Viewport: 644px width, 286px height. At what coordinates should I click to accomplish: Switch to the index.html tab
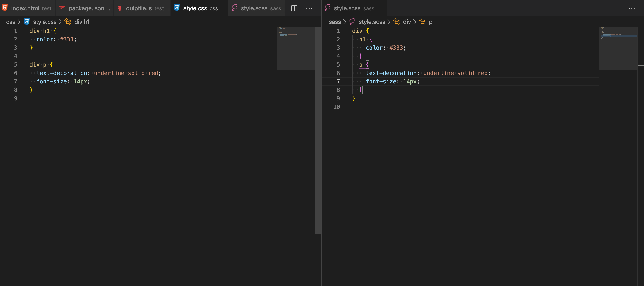click(25, 8)
